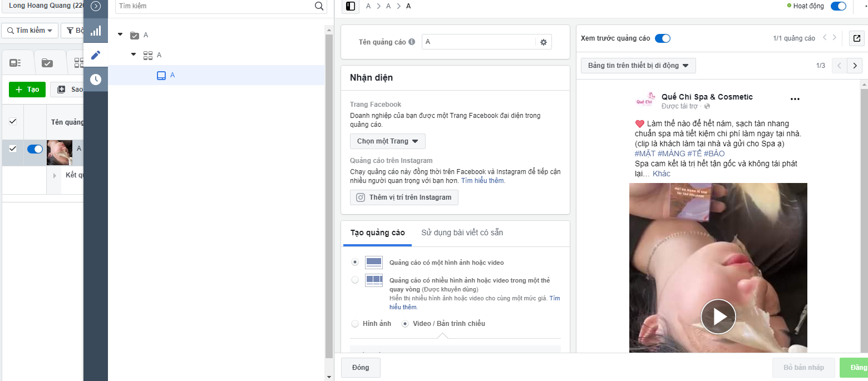Switch to the account overview tab icon

pos(15,63)
